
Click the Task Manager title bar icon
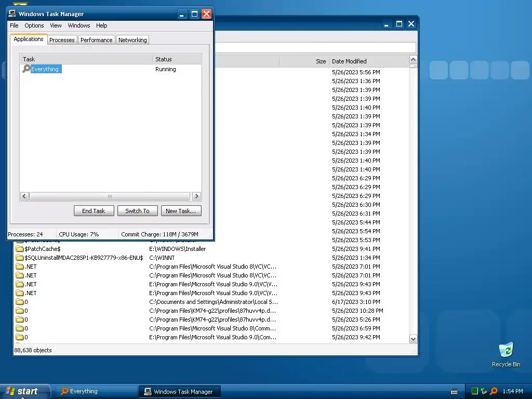click(x=12, y=14)
